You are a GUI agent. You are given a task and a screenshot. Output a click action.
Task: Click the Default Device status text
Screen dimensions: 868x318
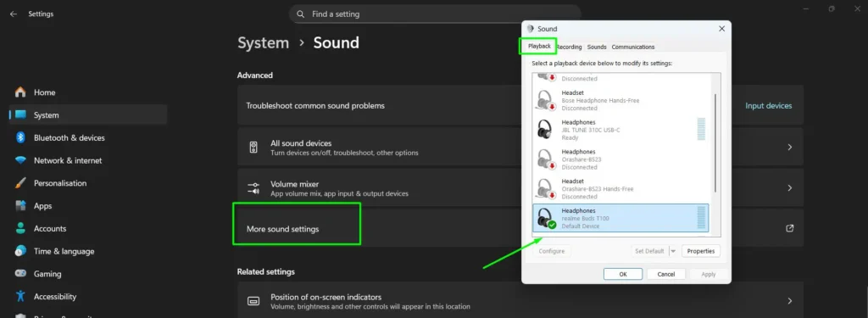pos(580,226)
